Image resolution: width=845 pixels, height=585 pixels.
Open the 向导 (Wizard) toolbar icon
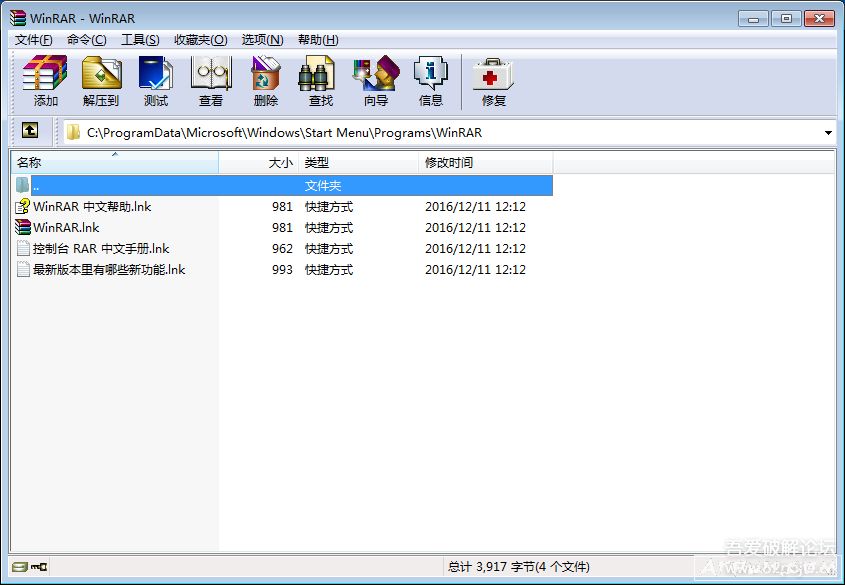point(376,73)
